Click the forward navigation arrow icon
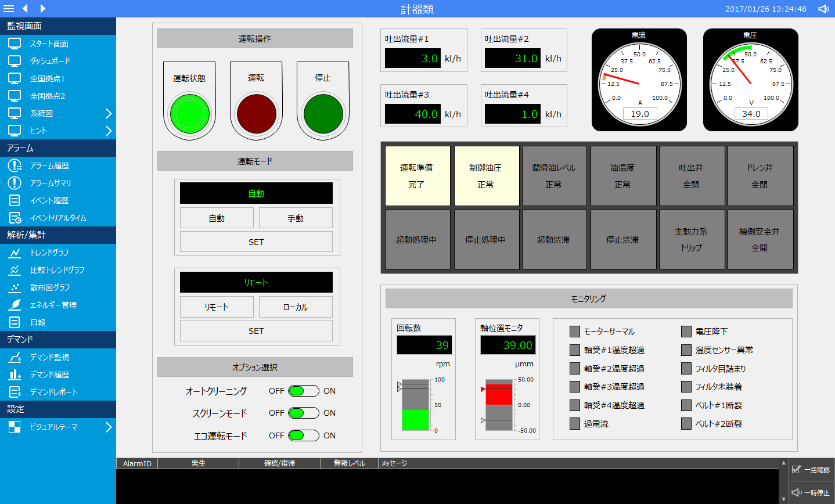This screenshot has width=835, height=504. click(x=43, y=9)
